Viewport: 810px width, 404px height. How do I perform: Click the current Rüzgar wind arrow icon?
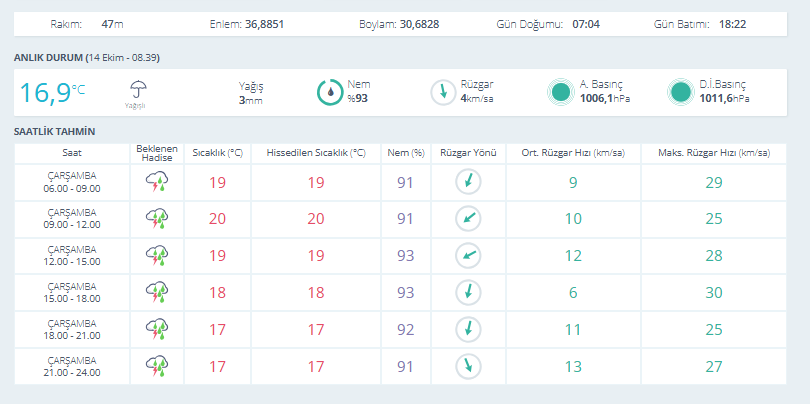click(x=443, y=92)
